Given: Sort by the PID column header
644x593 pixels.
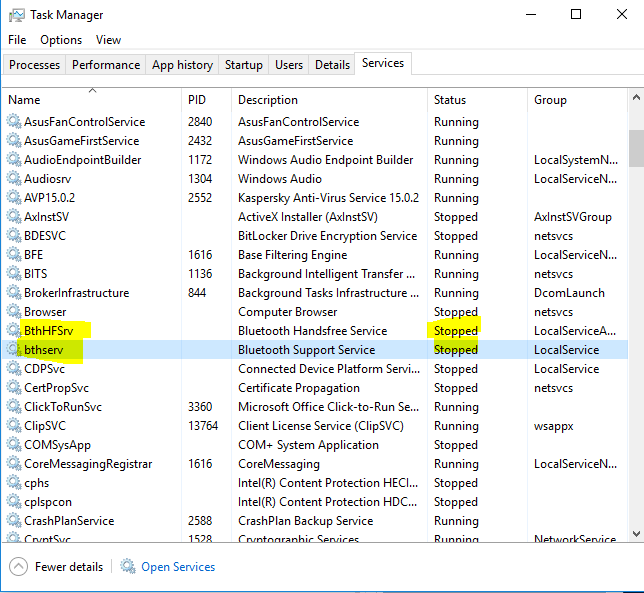Looking at the screenshot, I should [207, 99].
